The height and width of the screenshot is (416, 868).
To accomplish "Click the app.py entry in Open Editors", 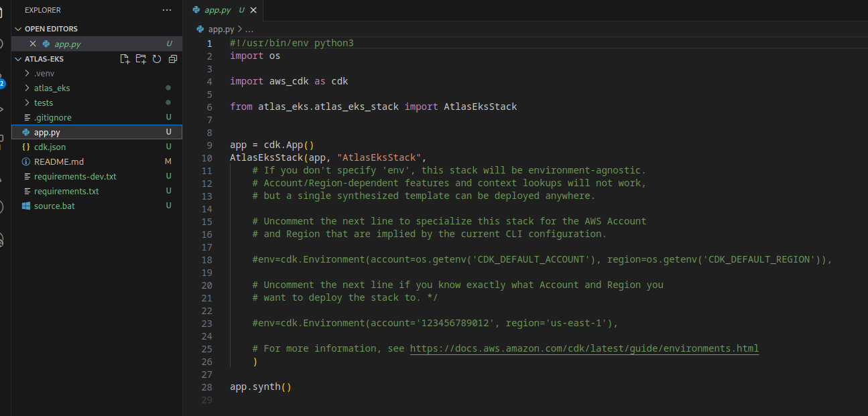I will click(68, 44).
